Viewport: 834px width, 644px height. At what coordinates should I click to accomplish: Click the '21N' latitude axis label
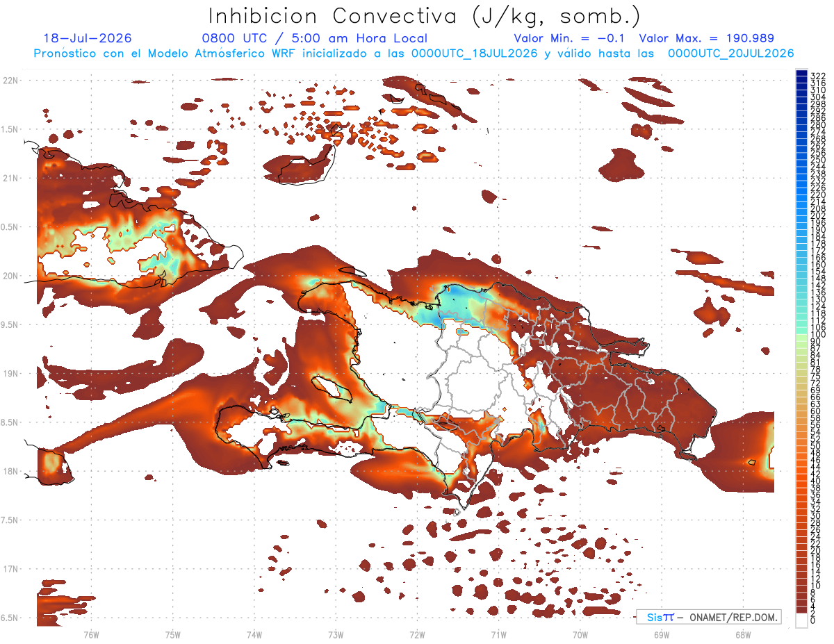coord(10,179)
